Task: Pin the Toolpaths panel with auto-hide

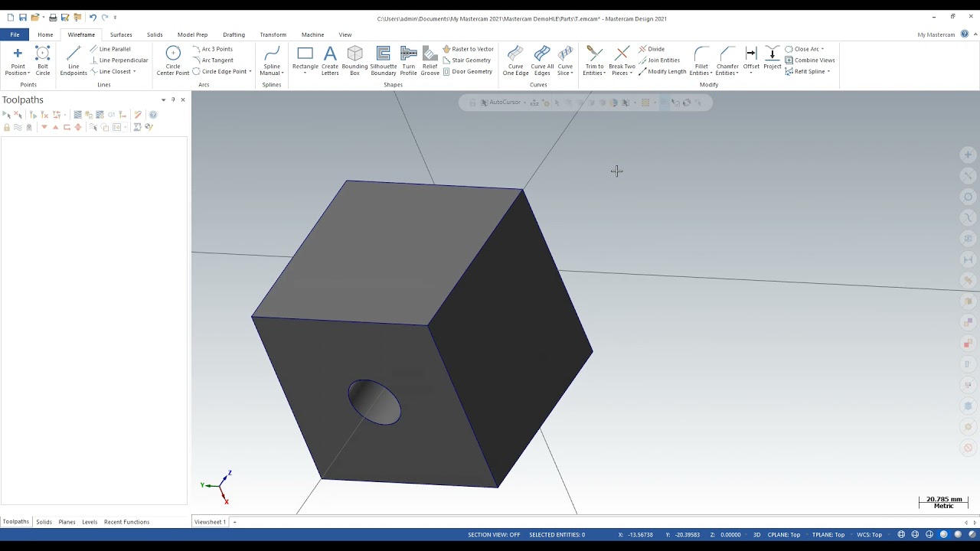Action: point(173,99)
